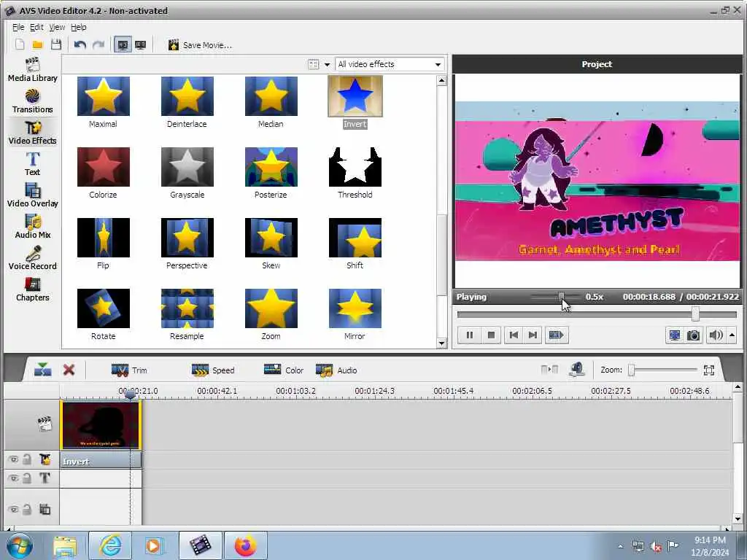The width and height of the screenshot is (747, 560).
Task: Open the Help menu
Action: pyautogui.click(x=79, y=27)
